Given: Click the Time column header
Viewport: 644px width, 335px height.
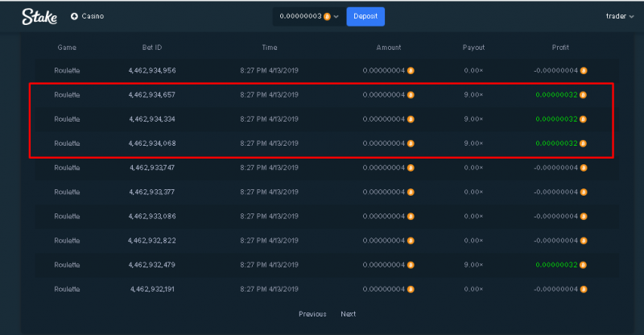Looking at the screenshot, I should 270,48.
